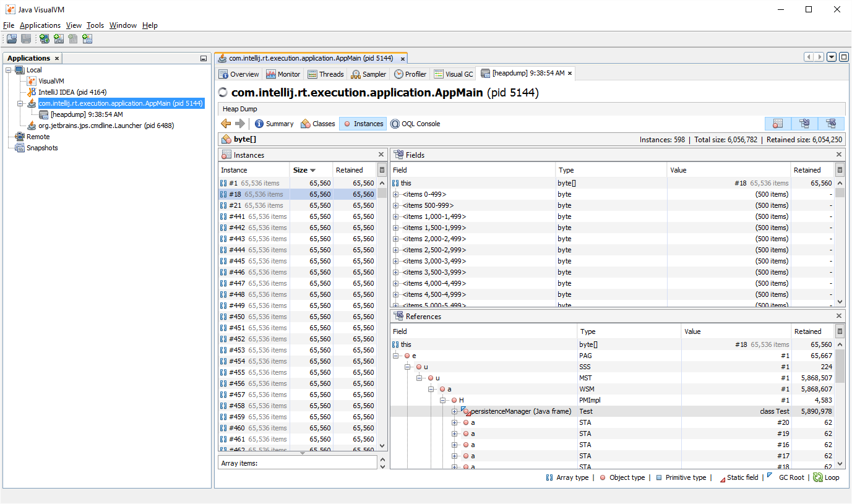Click Add JMX Connection toolbar icon
This screenshot has height=504, width=852.
(59, 39)
